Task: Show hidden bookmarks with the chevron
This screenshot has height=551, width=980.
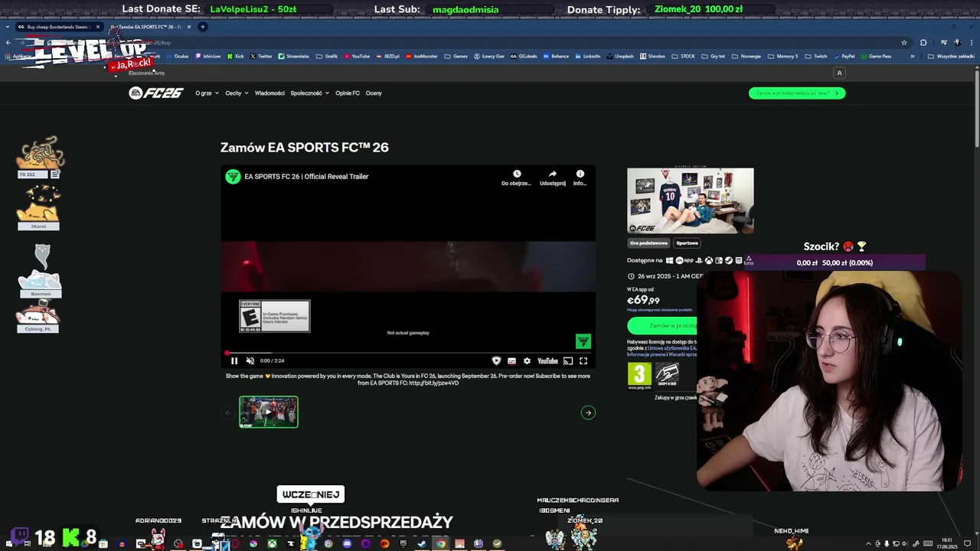Action: click(x=912, y=56)
